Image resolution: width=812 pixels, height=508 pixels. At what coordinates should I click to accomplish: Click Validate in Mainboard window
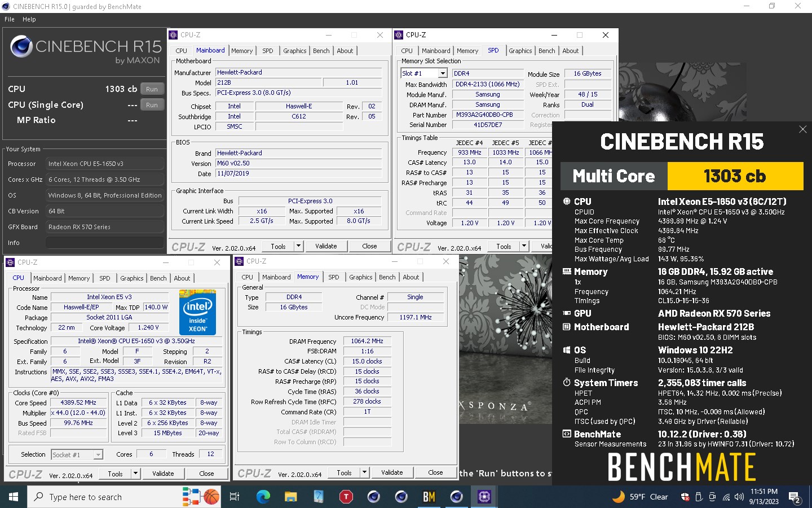(326, 246)
